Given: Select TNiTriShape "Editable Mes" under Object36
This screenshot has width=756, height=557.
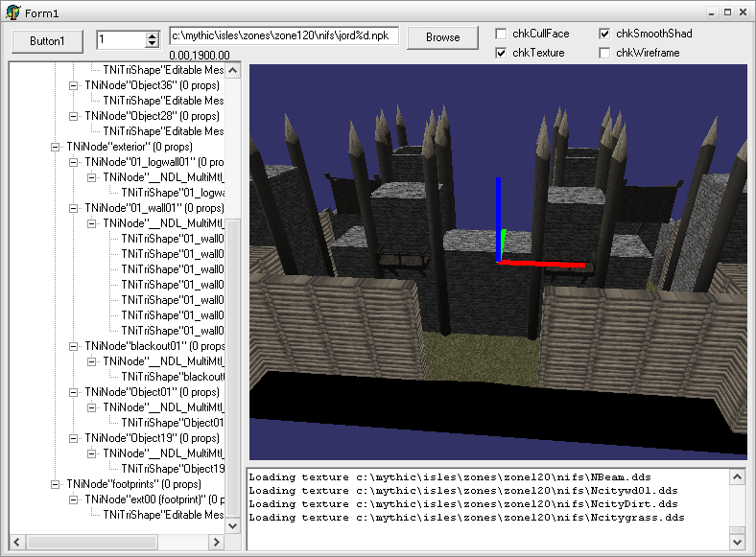Looking at the screenshot, I should (x=163, y=101).
